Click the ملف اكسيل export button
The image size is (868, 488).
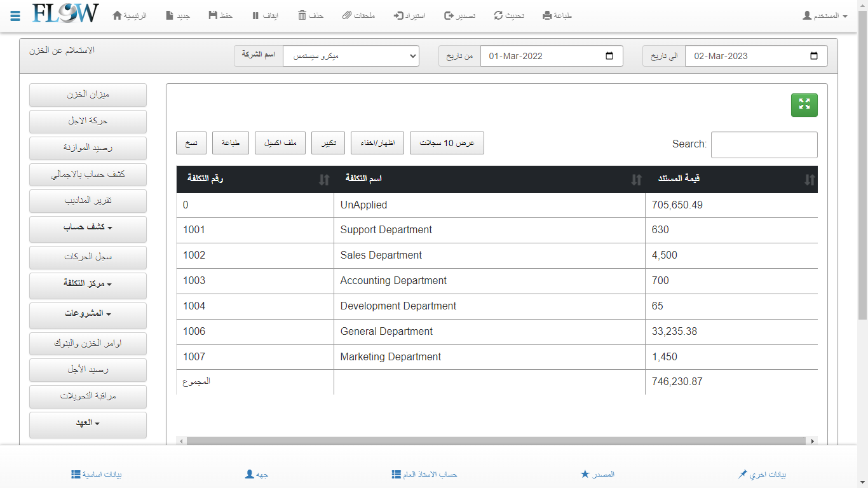(x=280, y=143)
